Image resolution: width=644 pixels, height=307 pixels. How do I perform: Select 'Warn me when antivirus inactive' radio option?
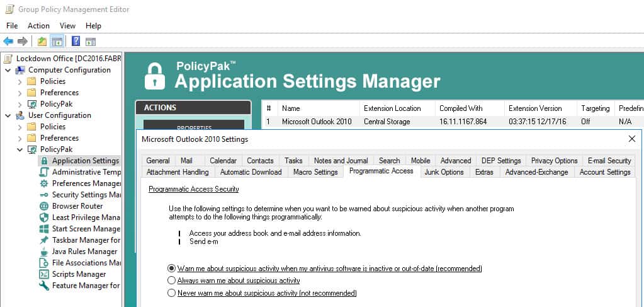172,269
